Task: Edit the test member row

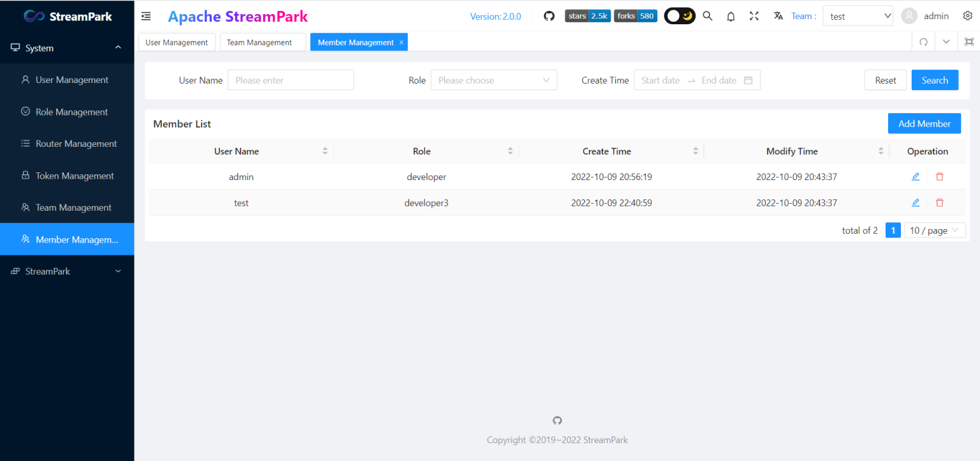Action: (x=916, y=202)
